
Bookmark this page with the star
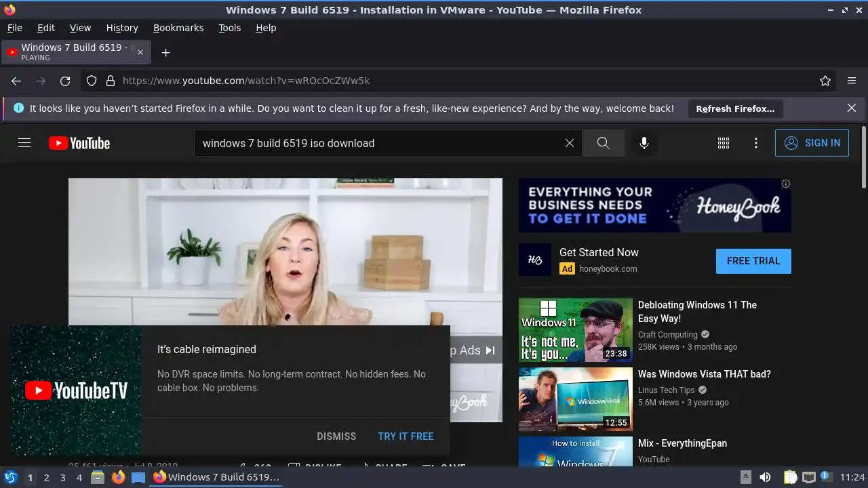point(825,81)
